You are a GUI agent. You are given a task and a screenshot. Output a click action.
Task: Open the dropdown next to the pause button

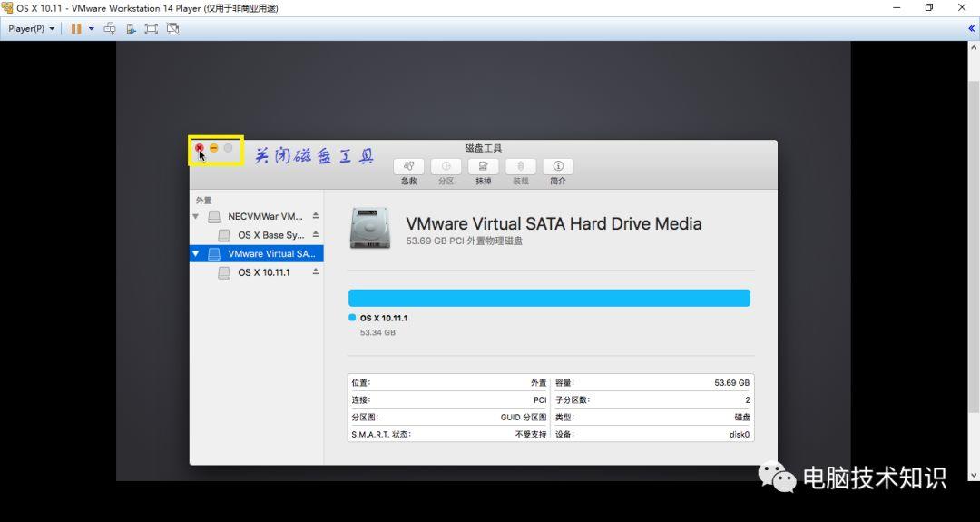point(92,29)
